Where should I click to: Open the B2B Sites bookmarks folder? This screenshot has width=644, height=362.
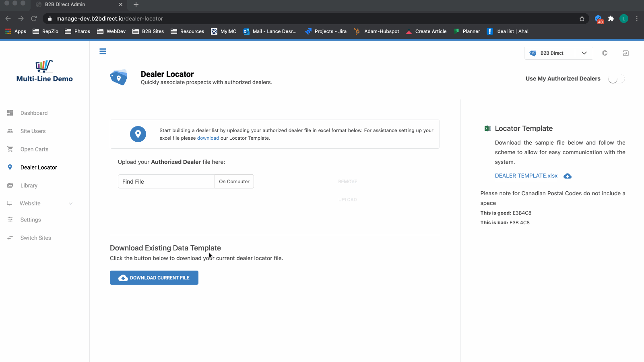tap(148, 31)
